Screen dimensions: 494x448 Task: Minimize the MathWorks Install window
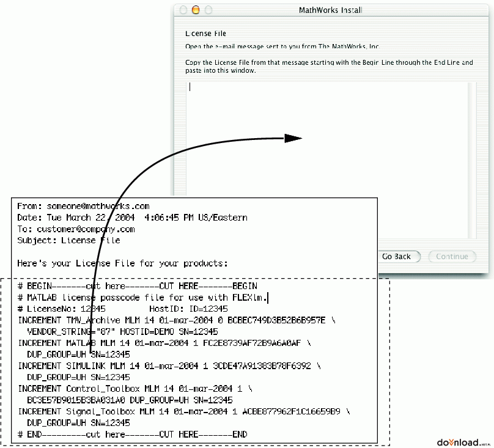pos(196,10)
